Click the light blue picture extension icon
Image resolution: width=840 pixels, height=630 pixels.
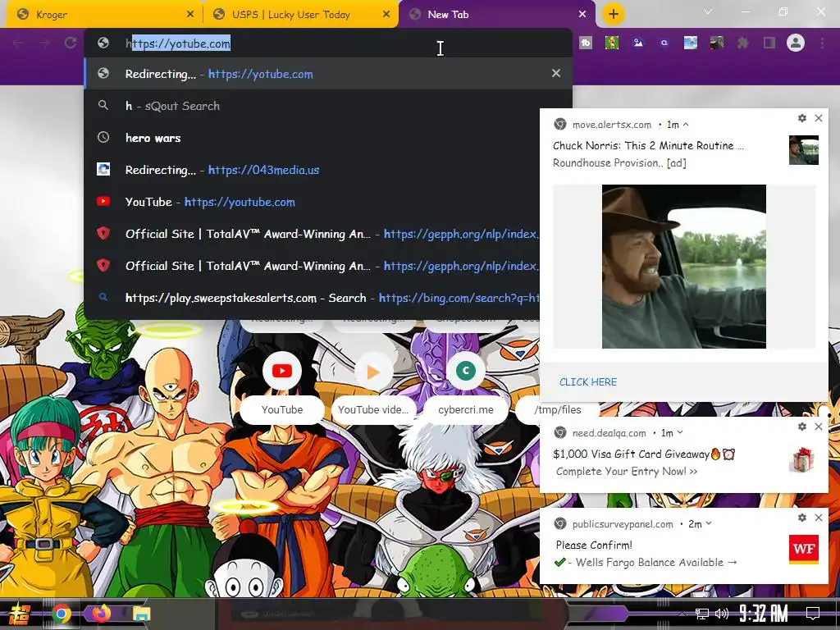(691, 43)
